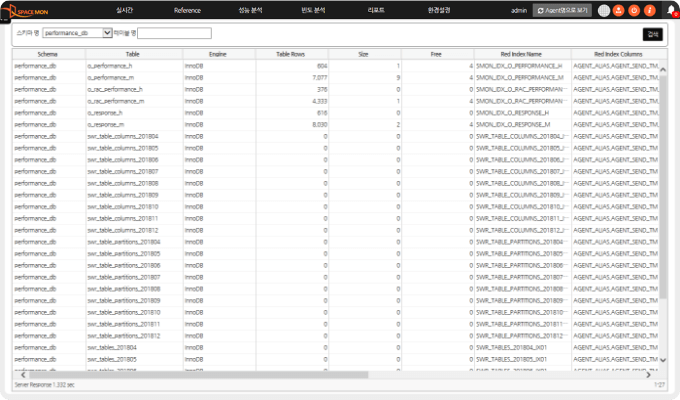Select cell swr_table_columns_201804
Screen dimensions: 680x400
[x=134, y=136]
